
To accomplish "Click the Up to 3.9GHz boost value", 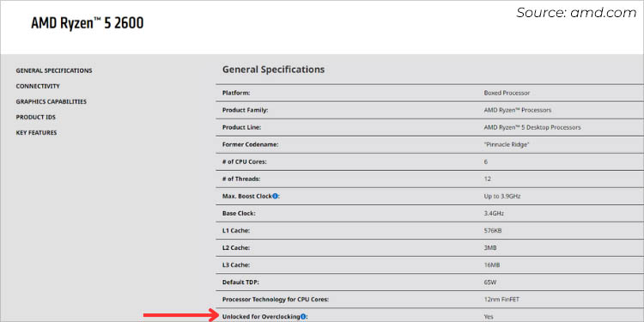I will [502, 197].
